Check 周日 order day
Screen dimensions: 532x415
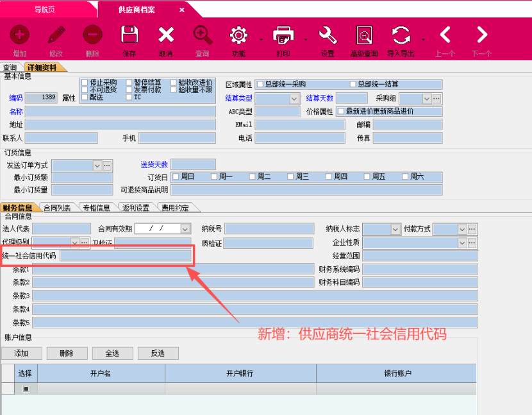176,176
